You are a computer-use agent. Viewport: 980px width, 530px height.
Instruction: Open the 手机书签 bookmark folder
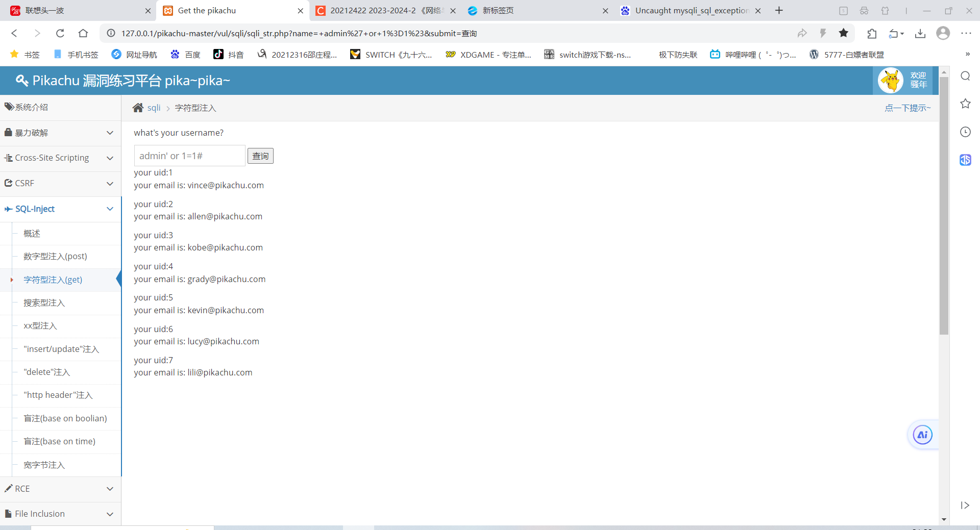76,55
